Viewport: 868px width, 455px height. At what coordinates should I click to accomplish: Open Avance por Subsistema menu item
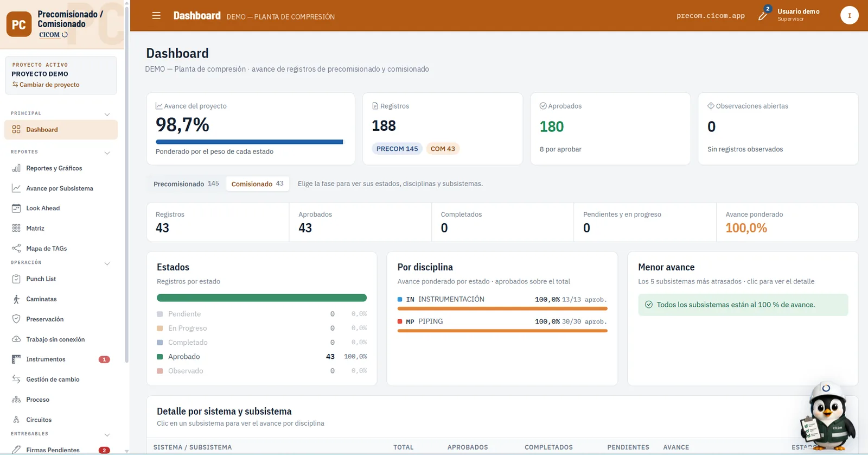coord(61,188)
